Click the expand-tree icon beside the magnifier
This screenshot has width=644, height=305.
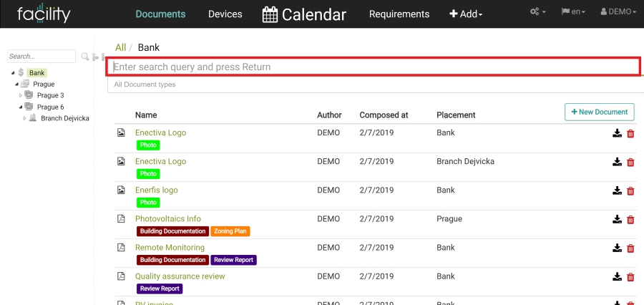(95, 57)
